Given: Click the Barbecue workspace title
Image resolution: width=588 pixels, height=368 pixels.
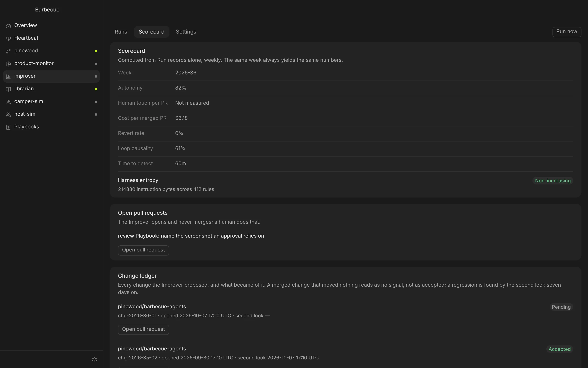Looking at the screenshot, I should (47, 10).
